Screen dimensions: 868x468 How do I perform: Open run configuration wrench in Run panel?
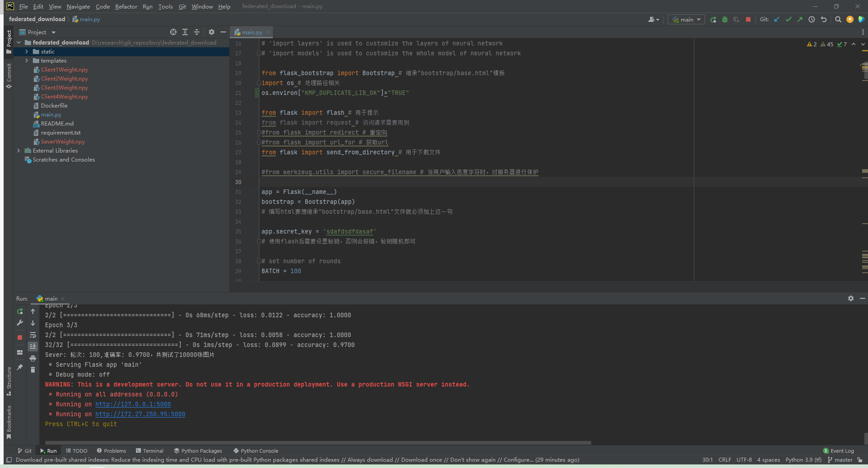click(x=20, y=323)
